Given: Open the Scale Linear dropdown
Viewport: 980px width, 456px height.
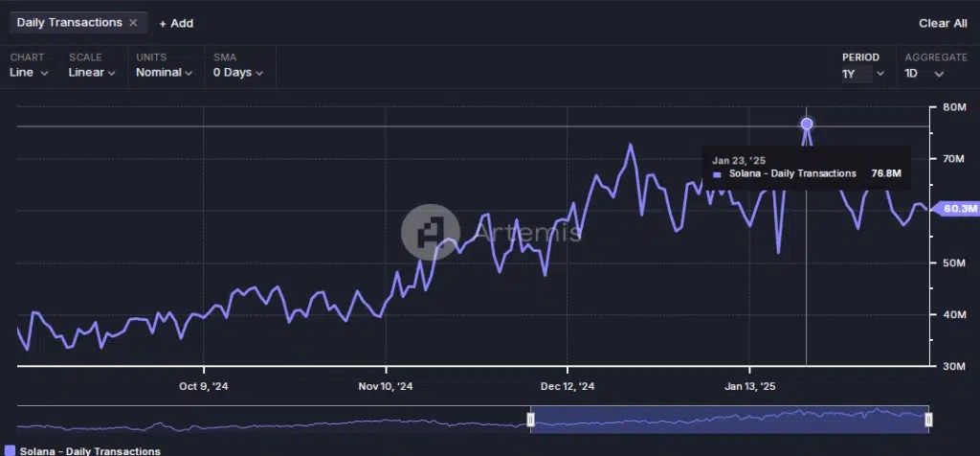Looking at the screenshot, I should point(92,73).
